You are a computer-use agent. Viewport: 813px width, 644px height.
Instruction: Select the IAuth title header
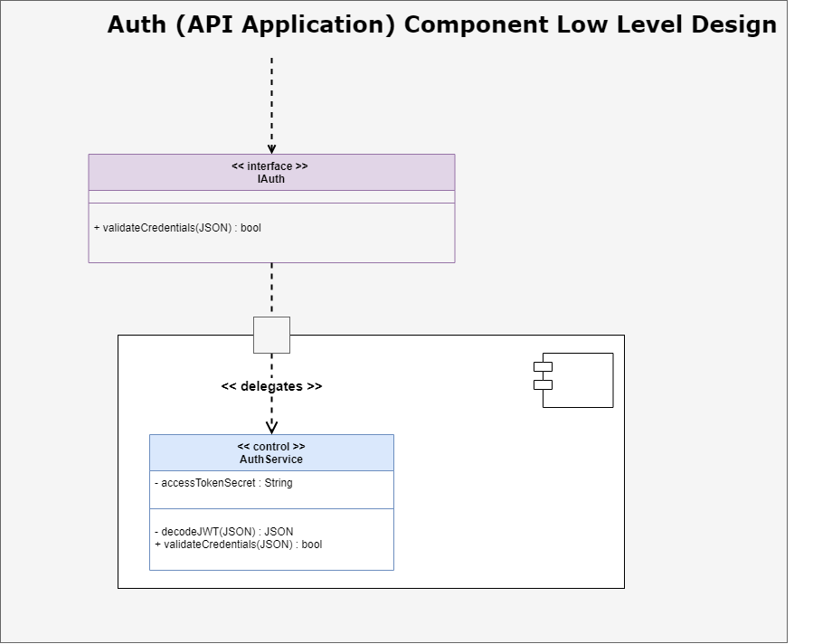tap(270, 173)
